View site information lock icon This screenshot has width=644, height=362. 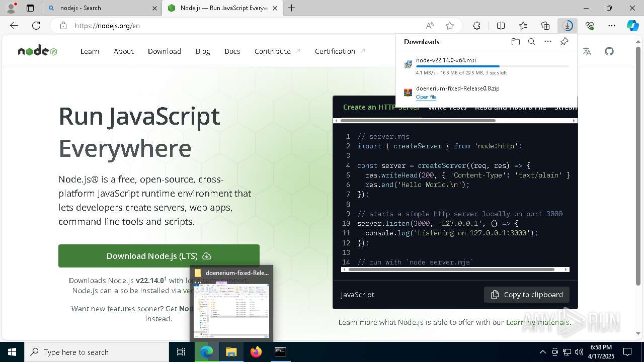tap(63, 26)
